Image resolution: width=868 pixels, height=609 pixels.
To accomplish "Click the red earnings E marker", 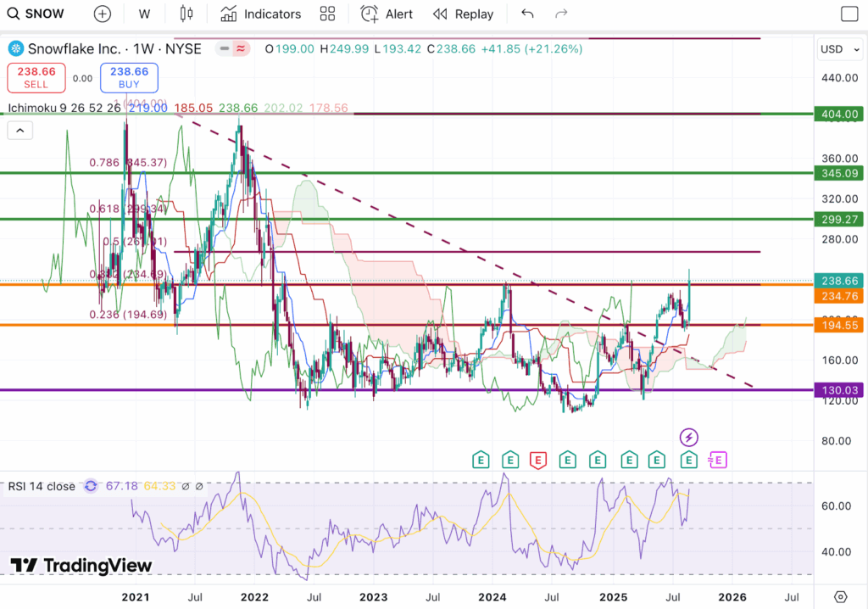I will point(537,460).
